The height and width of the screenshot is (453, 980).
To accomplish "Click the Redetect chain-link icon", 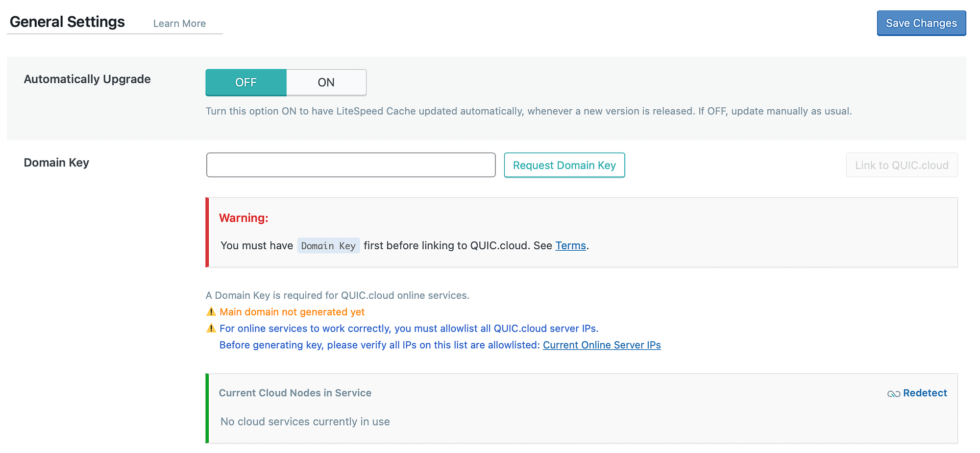I will pyautogui.click(x=894, y=394).
